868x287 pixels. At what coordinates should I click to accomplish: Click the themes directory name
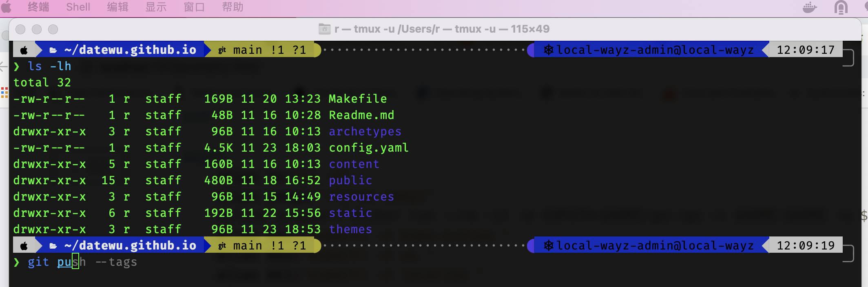click(x=350, y=229)
